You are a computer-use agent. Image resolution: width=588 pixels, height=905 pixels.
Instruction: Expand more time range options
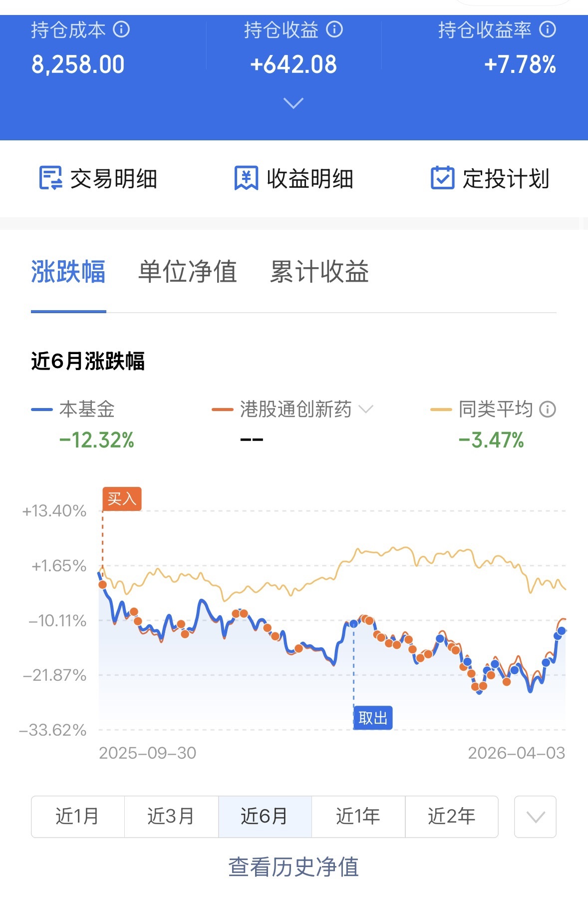click(535, 817)
